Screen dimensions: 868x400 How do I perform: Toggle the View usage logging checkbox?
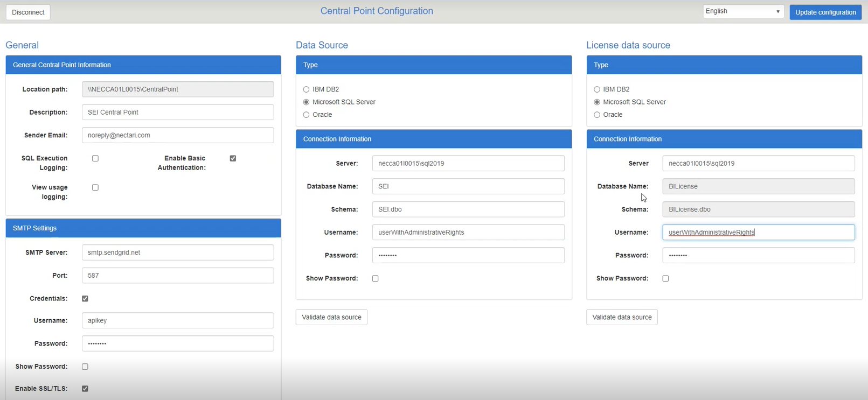[x=95, y=187]
